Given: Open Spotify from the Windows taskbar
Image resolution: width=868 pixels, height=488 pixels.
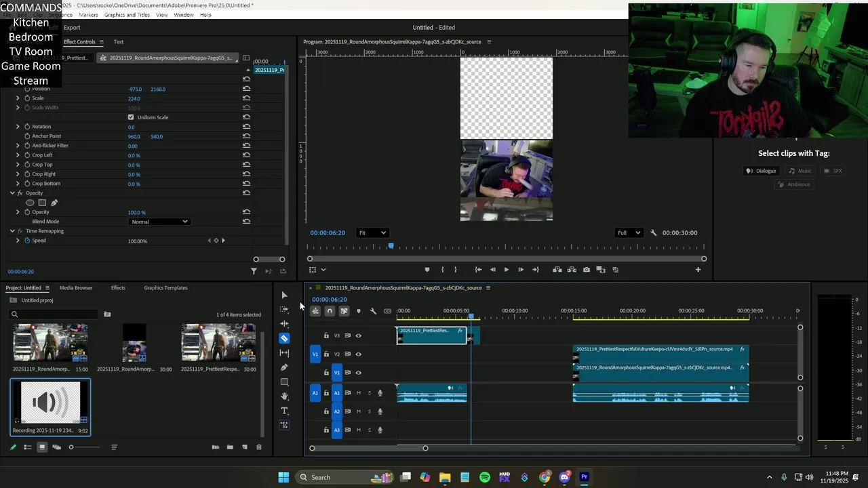Looking at the screenshot, I should coord(485,477).
